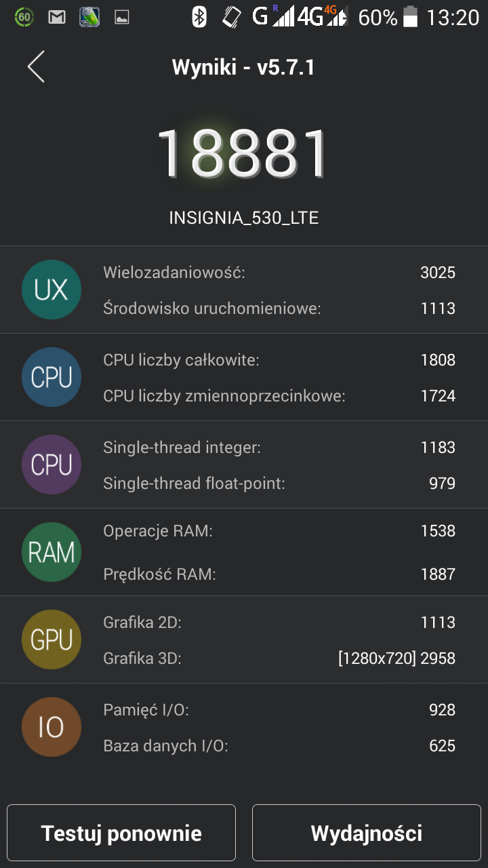Tap the back arrow icon
This screenshot has width=488, height=868.
click(36, 67)
